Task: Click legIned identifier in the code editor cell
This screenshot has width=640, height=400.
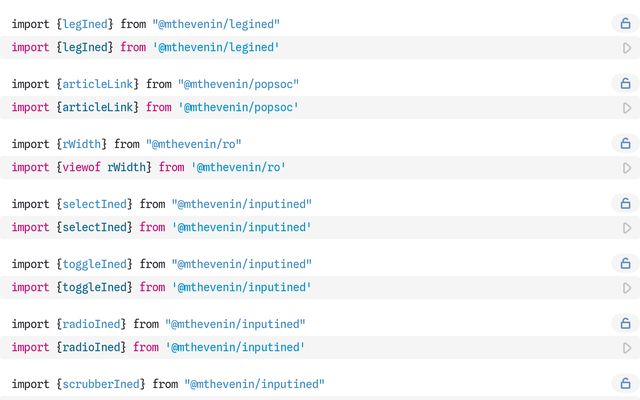Action: tap(85, 47)
